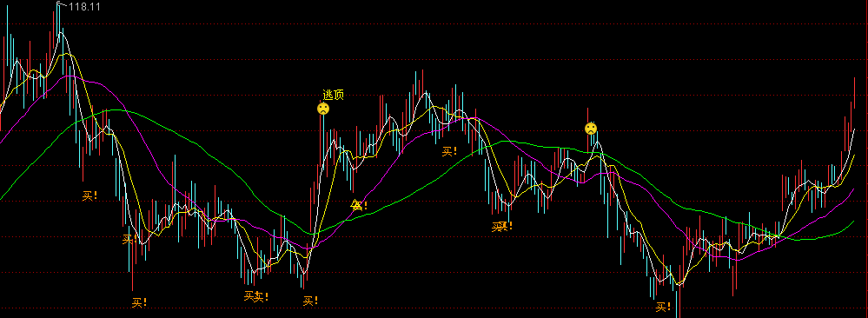Click the final red candle at chart's end

(x=855, y=93)
